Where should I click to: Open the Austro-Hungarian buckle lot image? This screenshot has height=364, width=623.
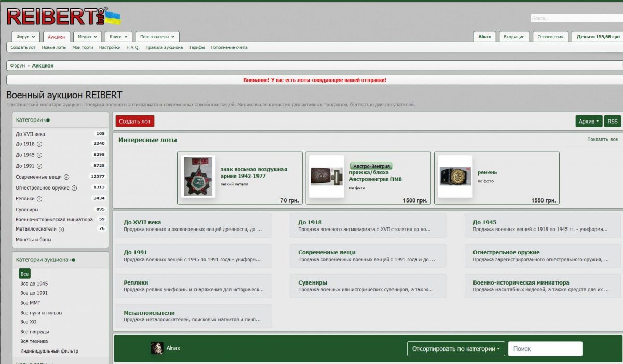[327, 177]
